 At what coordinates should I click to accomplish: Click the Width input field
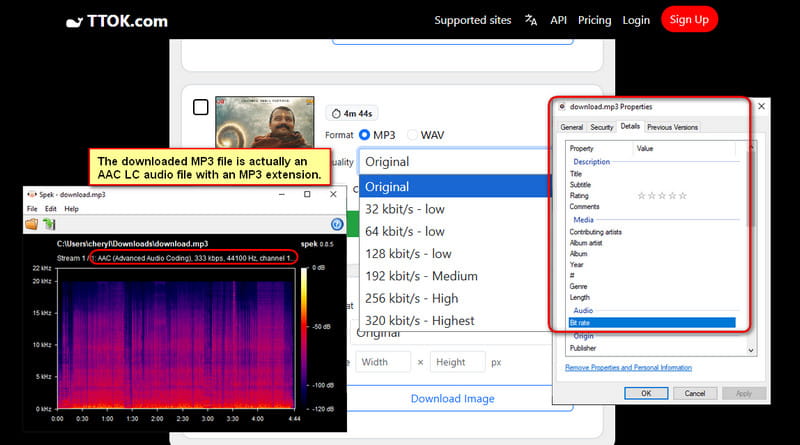coord(383,362)
